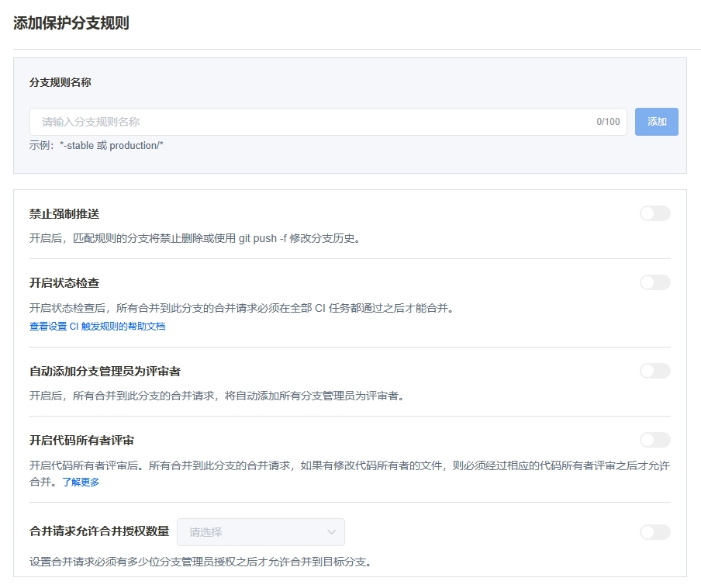
Task: Click the 开启状态检查 heading text
Action: click(x=64, y=283)
